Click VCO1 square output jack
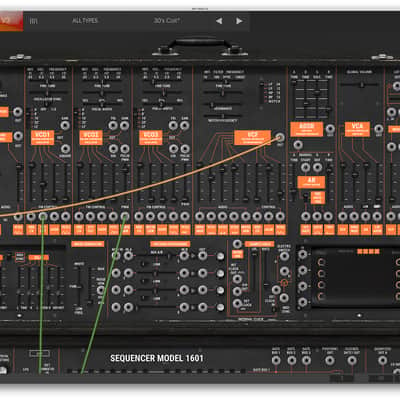The width and height of the screenshot is (400, 400). coord(65,148)
